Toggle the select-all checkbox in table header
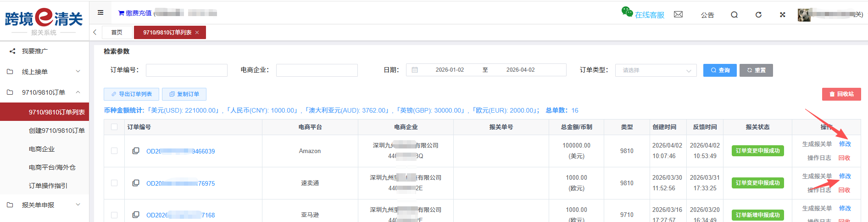The image size is (868, 222). pyautogui.click(x=114, y=127)
